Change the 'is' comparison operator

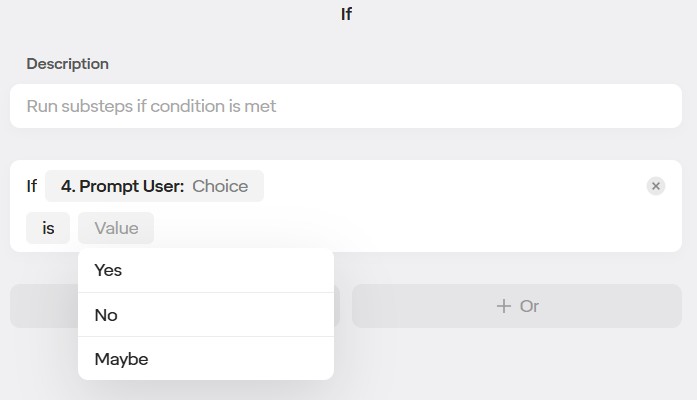48,228
